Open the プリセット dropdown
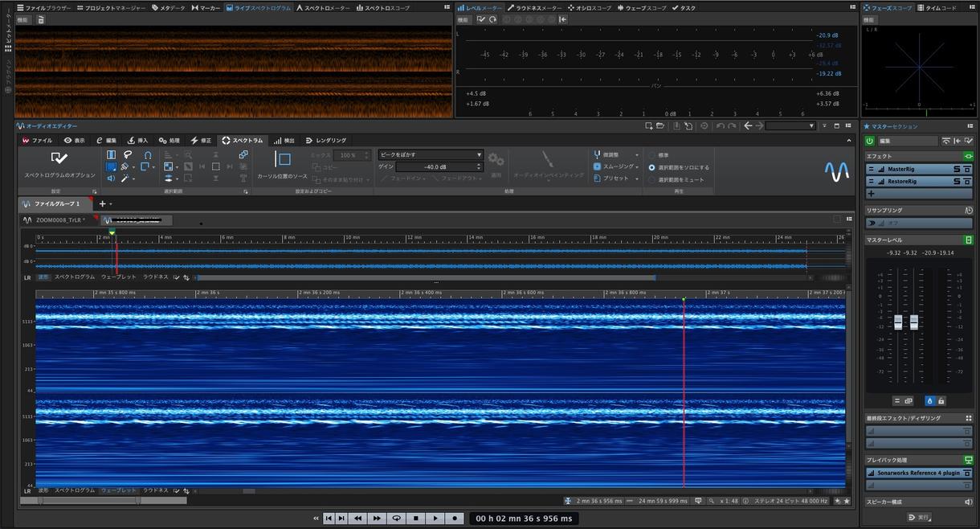The height and width of the screenshot is (529, 980). 615,178
